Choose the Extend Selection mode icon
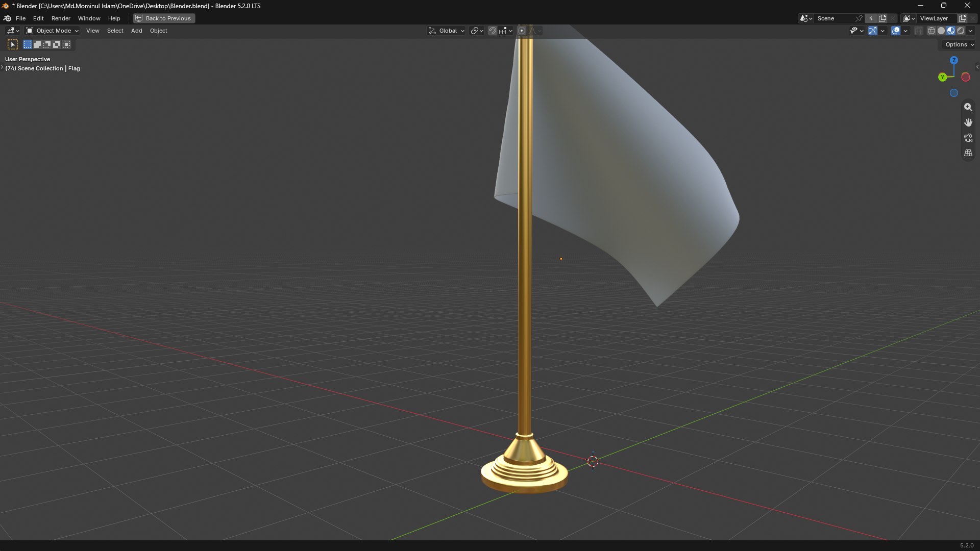The image size is (980, 551). pyautogui.click(x=37, y=44)
